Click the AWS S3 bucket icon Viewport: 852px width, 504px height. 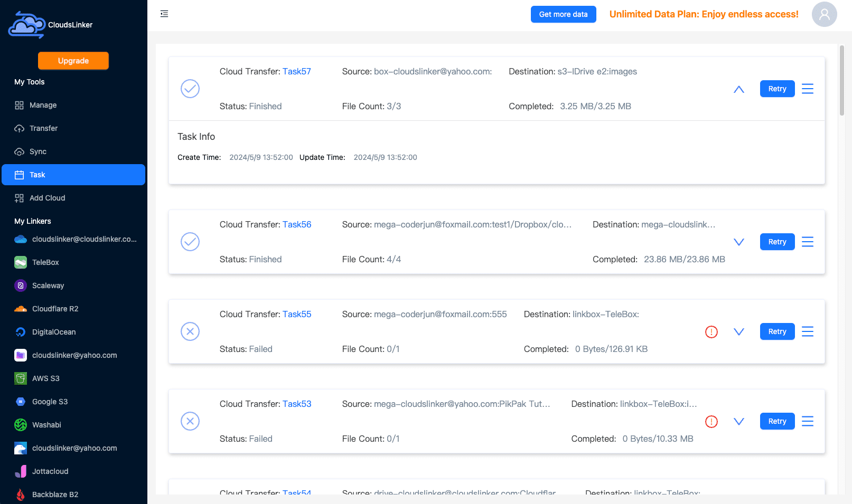pyautogui.click(x=21, y=378)
